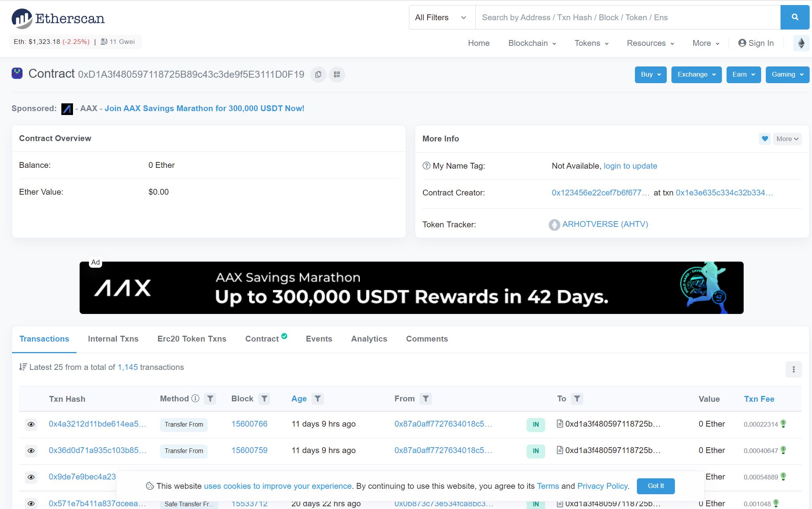812x509 pixels.
Task: Filter transactions by Block
Action: [x=264, y=399]
